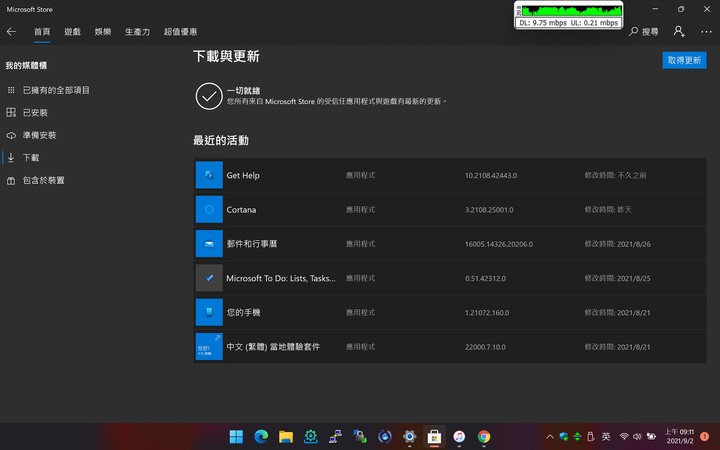This screenshot has height=450, width=720.
Task: Click the 一切就緒 status heading
Action: (x=243, y=90)
